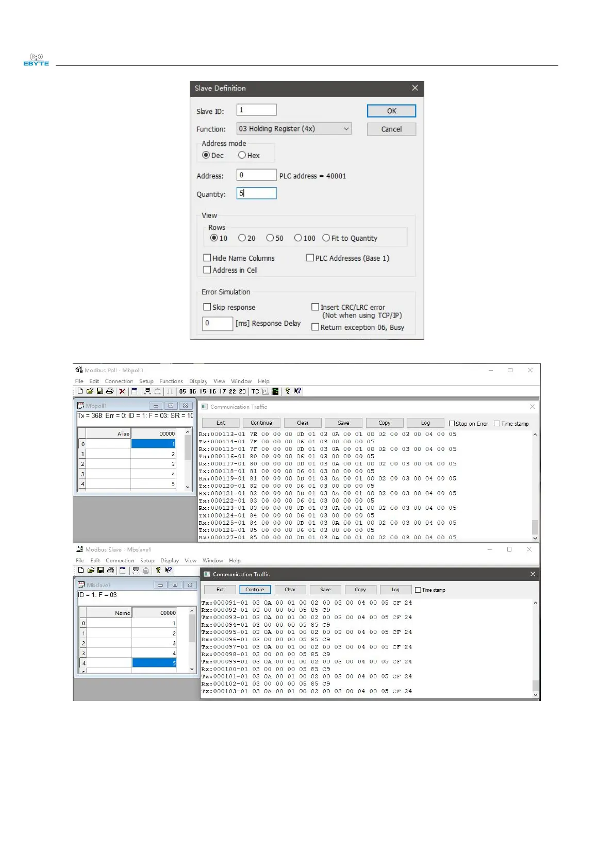614x868 pixels.
Task: Click function 23 in Modbus Poll toolbar
Action: tap(242, 391)
